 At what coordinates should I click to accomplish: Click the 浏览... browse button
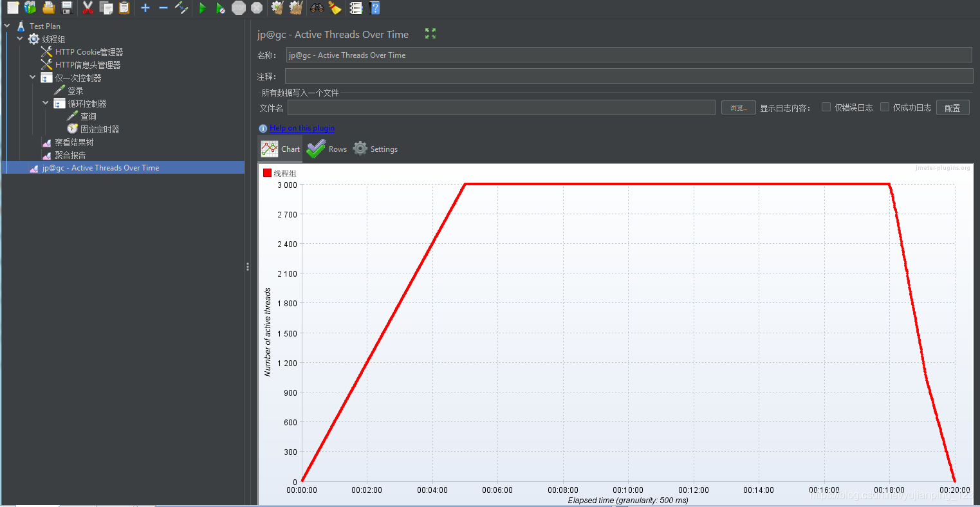click(738, 108)
